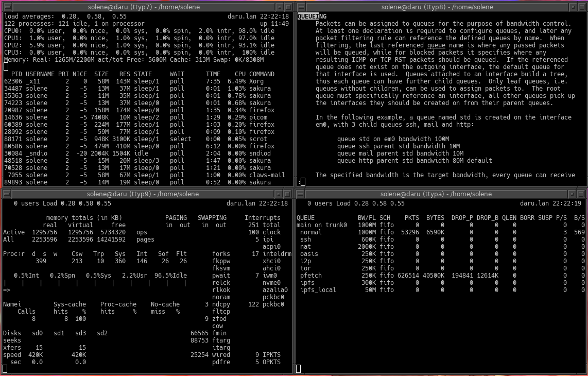Maximize the ttyp7 terminal window
This screenshot has width=588, height=376.
[x=288, y=7]
